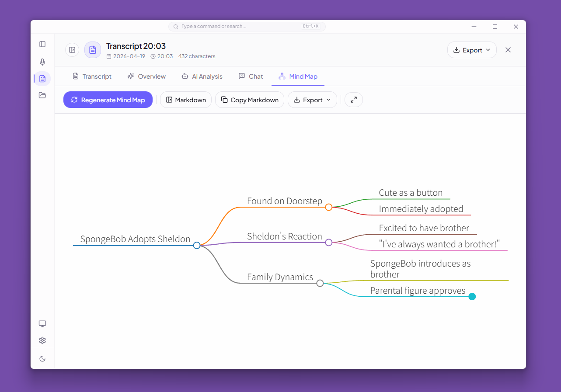The height and width of the screenshot is (392, 561).
Task: Collapse the panel using the sidebar toggle icon
Action: coord(72,50)
